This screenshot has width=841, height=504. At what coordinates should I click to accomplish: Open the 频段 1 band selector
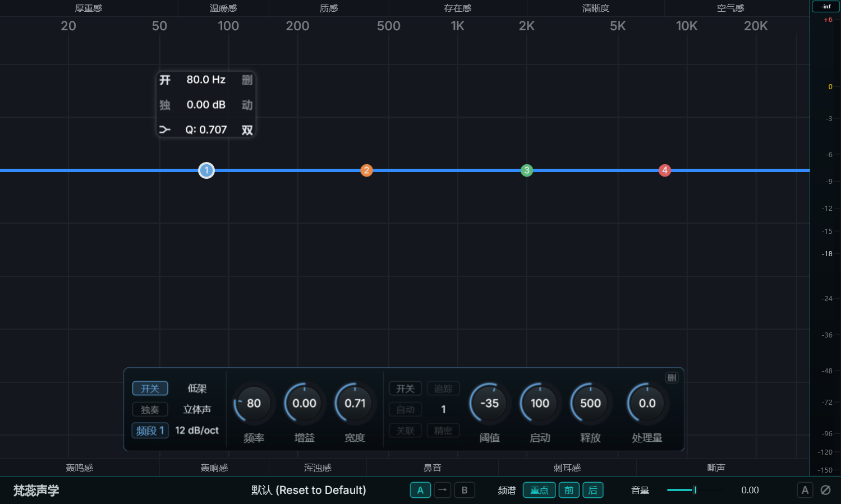point(150,431)
